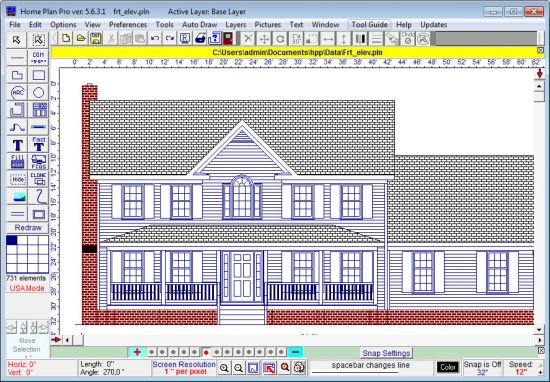Redo the action with the redo arrow

170,38
